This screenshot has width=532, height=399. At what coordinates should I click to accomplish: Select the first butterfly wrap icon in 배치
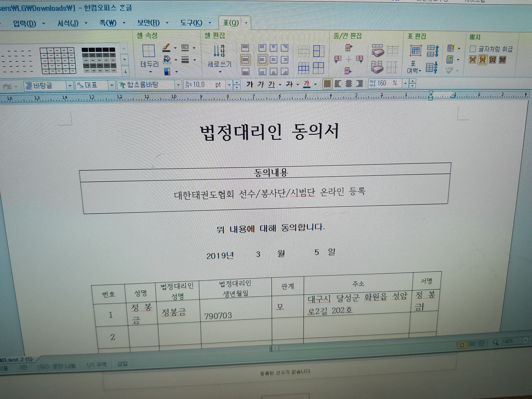472,59
